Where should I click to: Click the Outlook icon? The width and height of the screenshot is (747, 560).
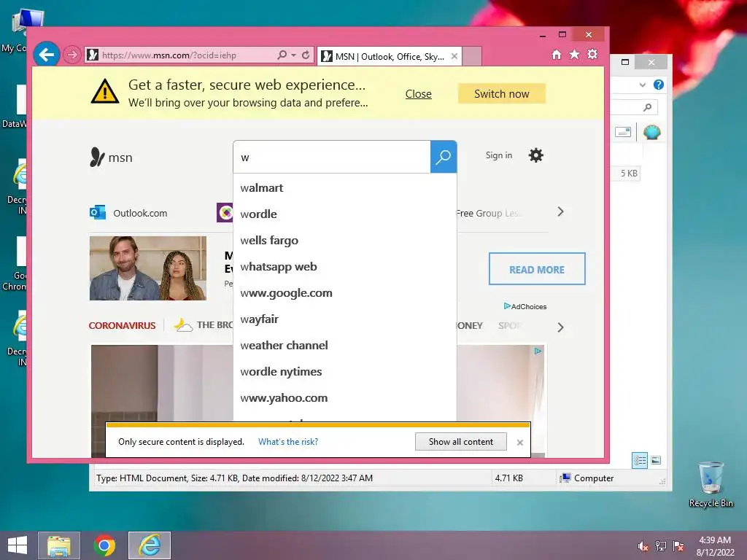[98, 212]
